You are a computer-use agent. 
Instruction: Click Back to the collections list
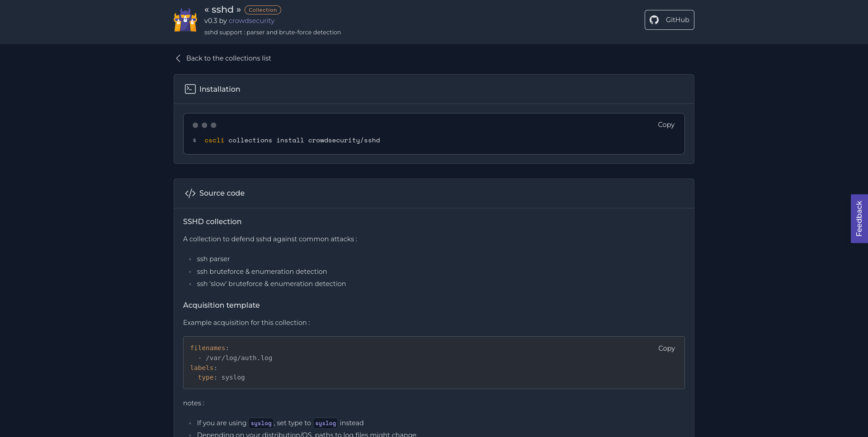click(228, 58)
